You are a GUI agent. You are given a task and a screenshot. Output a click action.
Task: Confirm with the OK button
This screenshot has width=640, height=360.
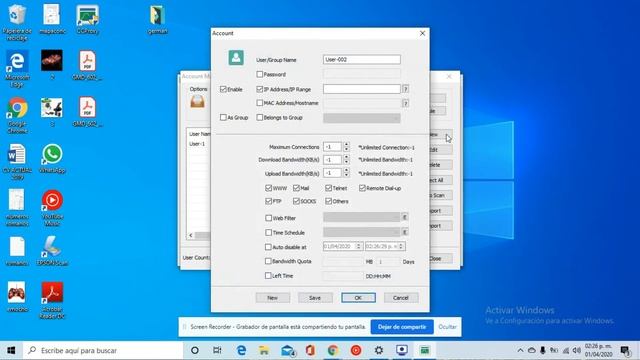coord(358,298)
